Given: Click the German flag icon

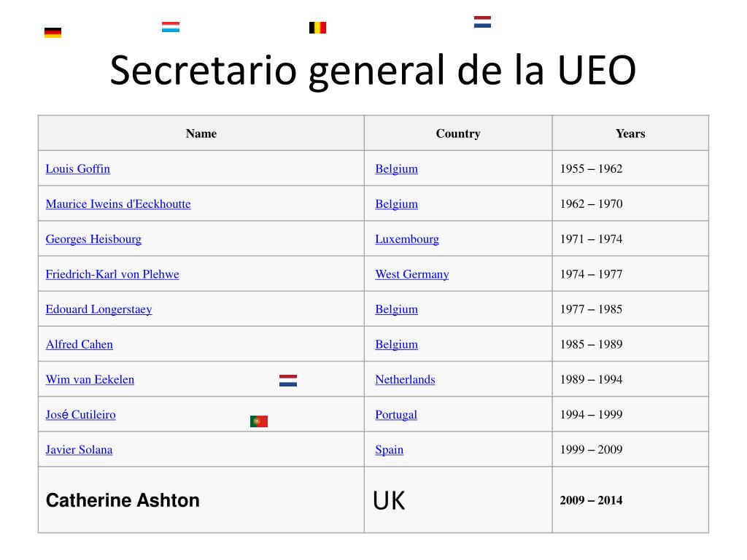Looking at the screenshot, I should (x=53, y=32).
